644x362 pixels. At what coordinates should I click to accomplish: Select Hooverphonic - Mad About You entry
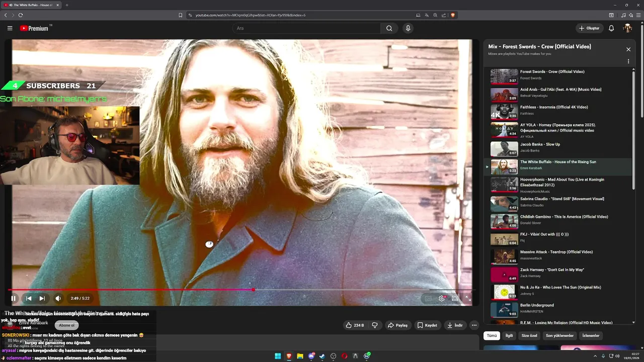pyautogui.click(x=558, y=185)
